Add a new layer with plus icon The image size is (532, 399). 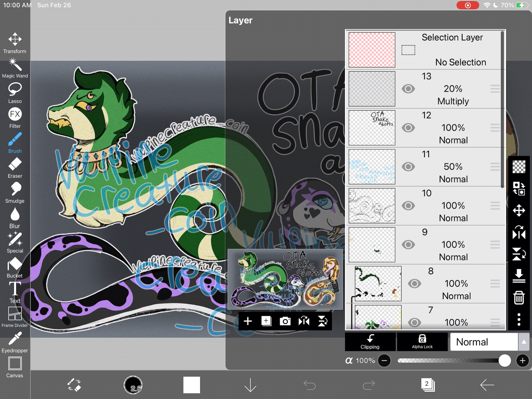[x=248, y=321]
